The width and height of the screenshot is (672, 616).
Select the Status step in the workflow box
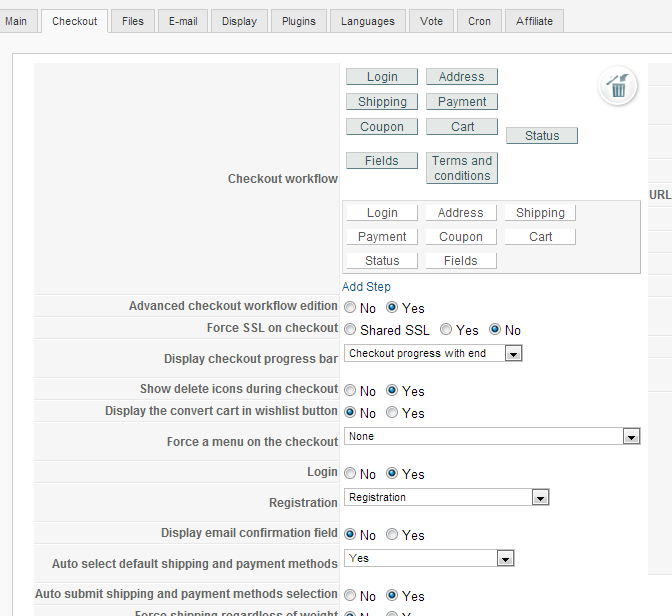pos(382,261)
